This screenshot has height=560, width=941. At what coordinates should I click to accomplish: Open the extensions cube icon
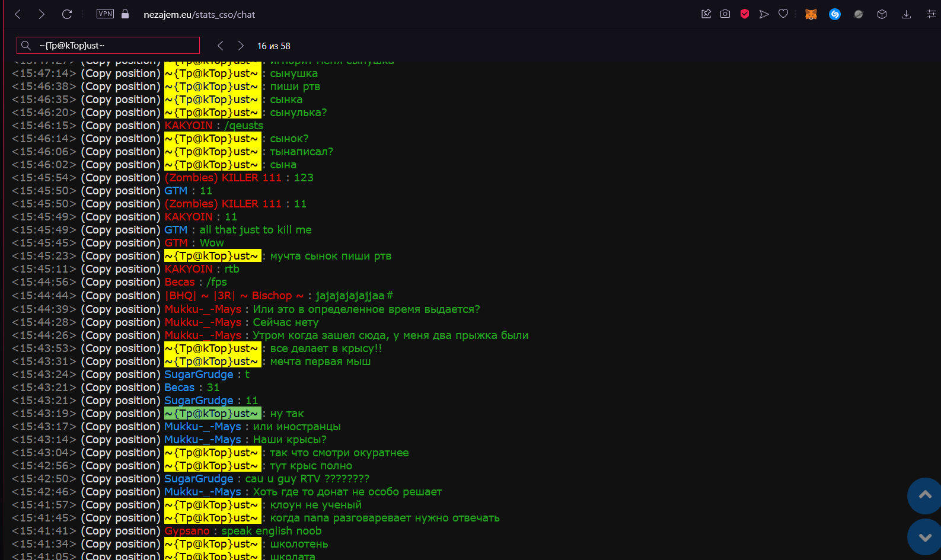click(882, 14)
